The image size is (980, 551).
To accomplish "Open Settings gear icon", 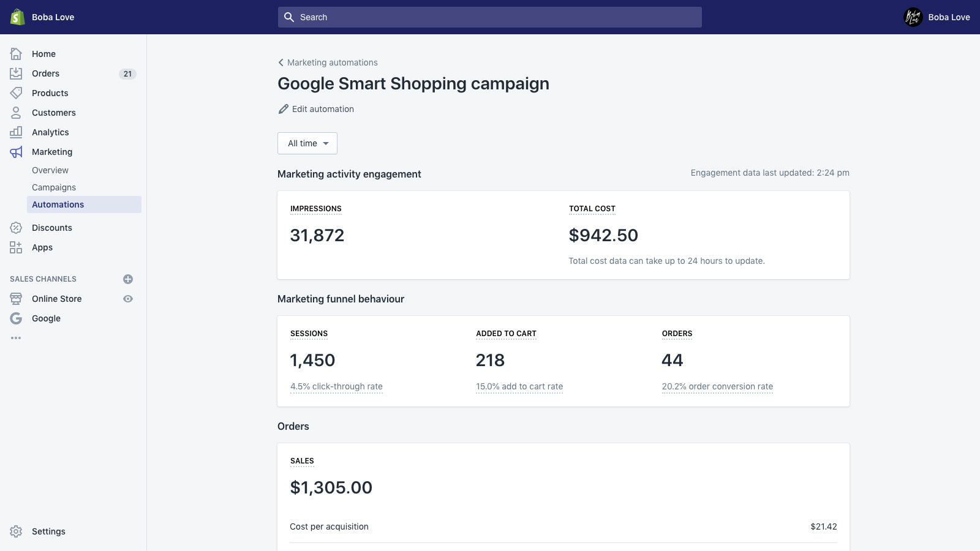I will [16, 531].
